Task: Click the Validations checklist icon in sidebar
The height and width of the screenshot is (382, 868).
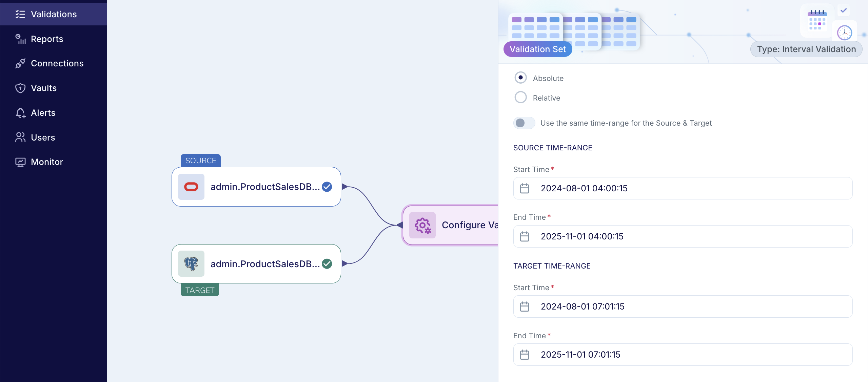Action: click(x=21, y=14)
